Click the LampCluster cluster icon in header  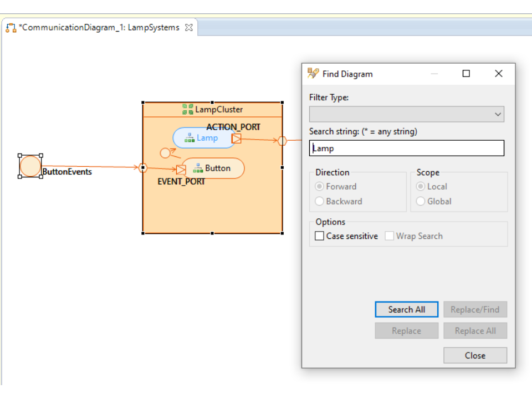[x=188, y=110]
